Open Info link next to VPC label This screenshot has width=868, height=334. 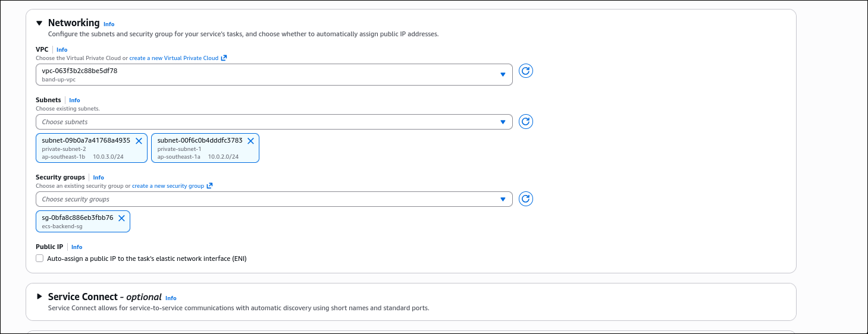[62, 50]
